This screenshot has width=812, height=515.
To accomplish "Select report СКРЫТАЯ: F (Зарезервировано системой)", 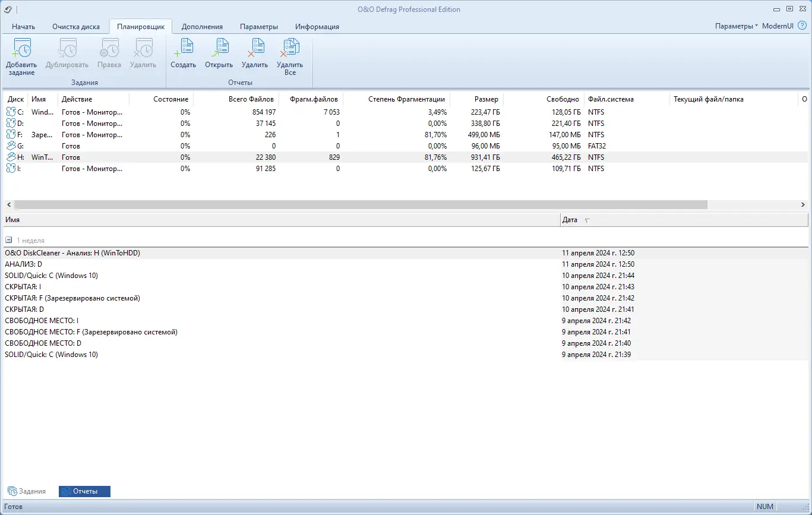I will (x=406, y=298).
